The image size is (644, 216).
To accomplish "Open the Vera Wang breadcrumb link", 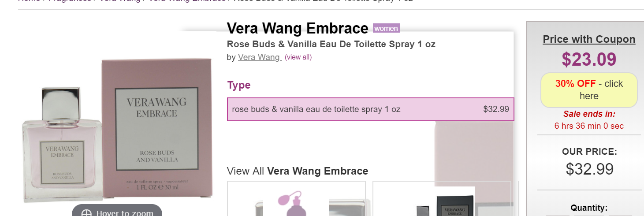I will click(x=119, y=1).
